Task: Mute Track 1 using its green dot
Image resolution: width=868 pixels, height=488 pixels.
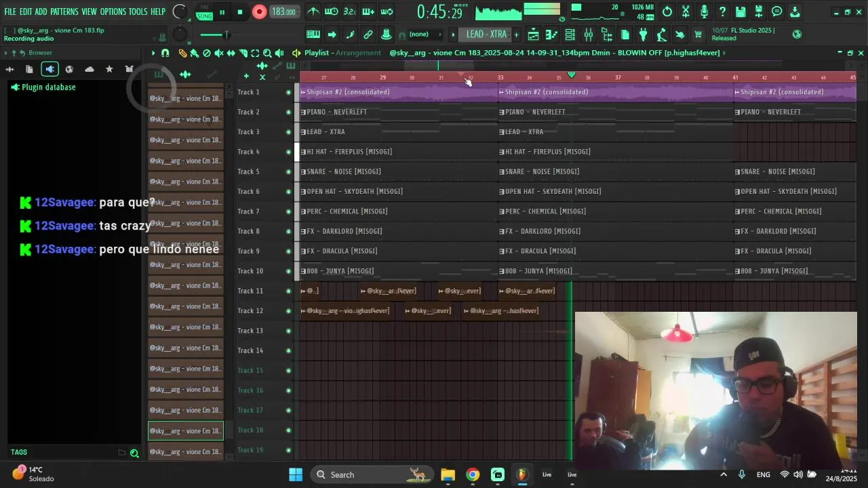Action: click(x=288, y=92)
